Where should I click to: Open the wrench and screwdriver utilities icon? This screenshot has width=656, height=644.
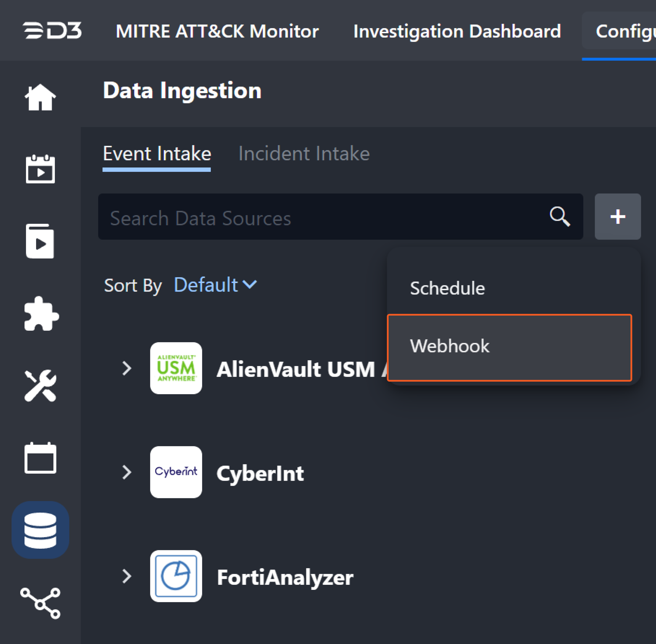(40, 386)
